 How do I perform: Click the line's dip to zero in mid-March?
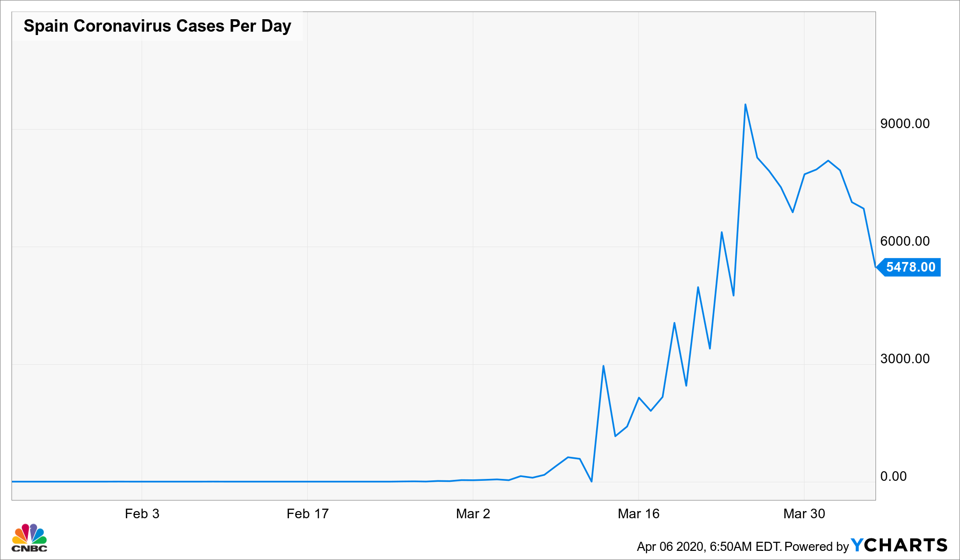pyautogui.click(x=591, y=481)
